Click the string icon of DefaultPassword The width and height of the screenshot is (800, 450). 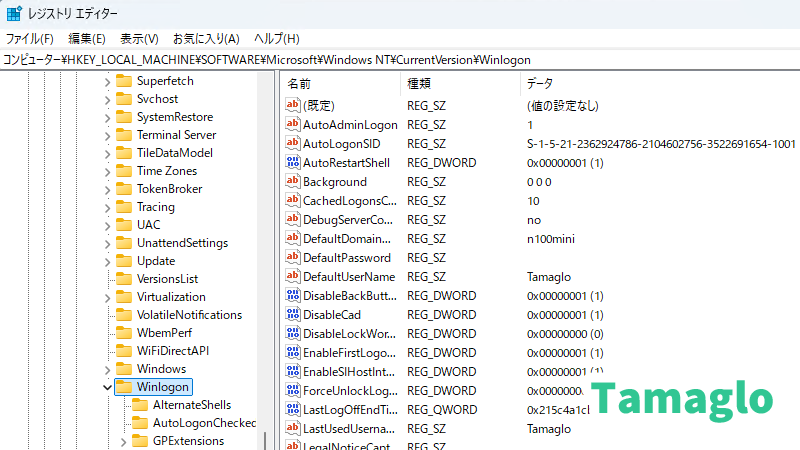[292, 257]
